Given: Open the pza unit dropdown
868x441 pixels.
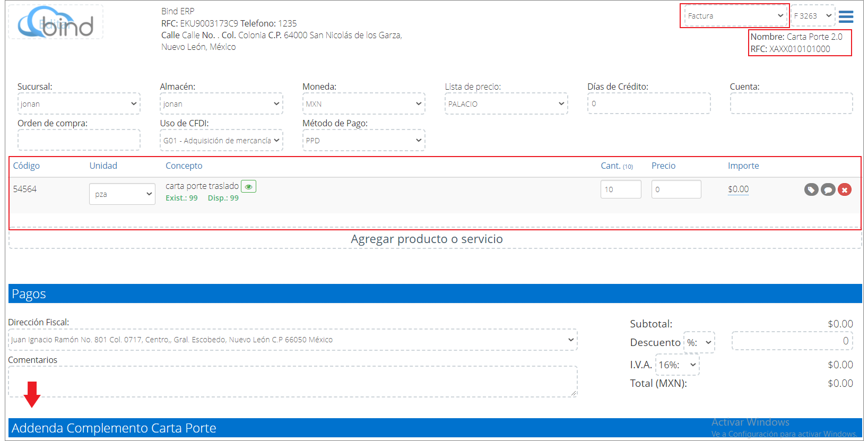Looking at the screenshot, I should [x=122, y=194].
